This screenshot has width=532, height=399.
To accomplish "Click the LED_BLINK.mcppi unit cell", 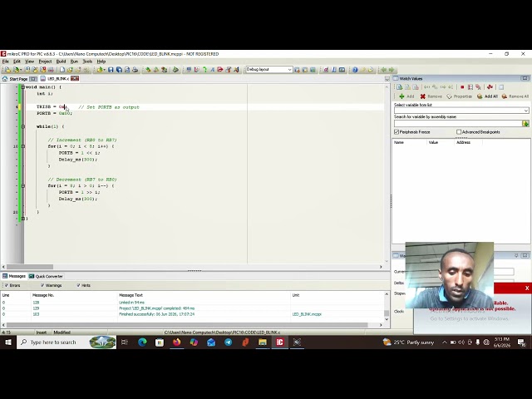I will pos(307,314).
